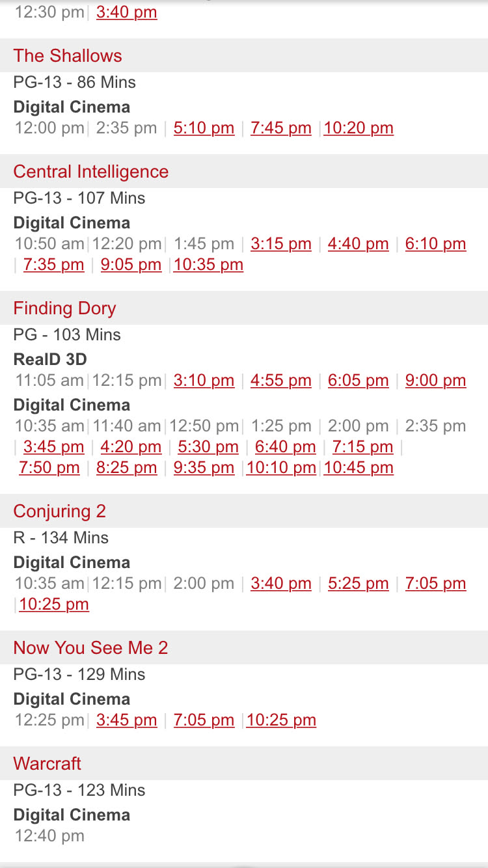
Task: Open the Warcraft movie title link
Action: 47,764
